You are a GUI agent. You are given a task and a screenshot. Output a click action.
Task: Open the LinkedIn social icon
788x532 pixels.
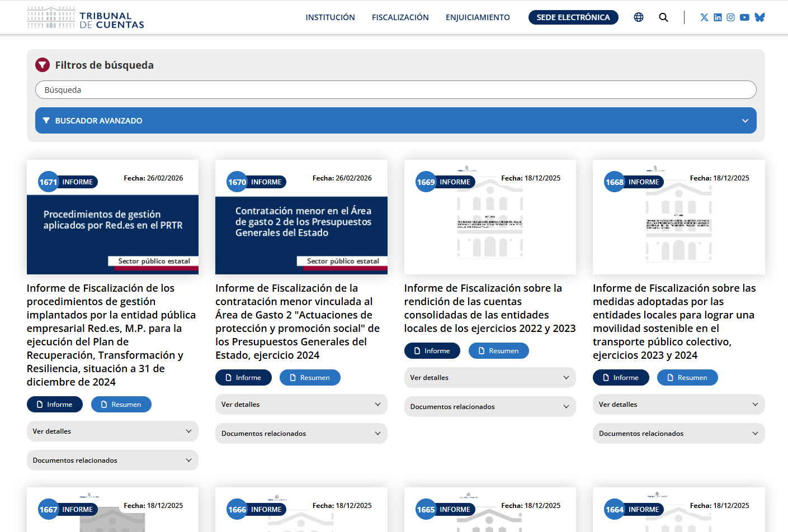pos(718,17)
